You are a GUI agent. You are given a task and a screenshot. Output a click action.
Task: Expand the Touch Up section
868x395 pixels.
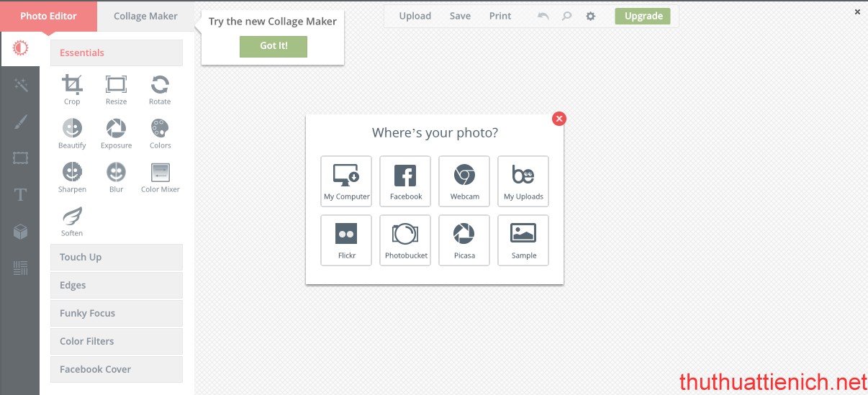point(117,257)
